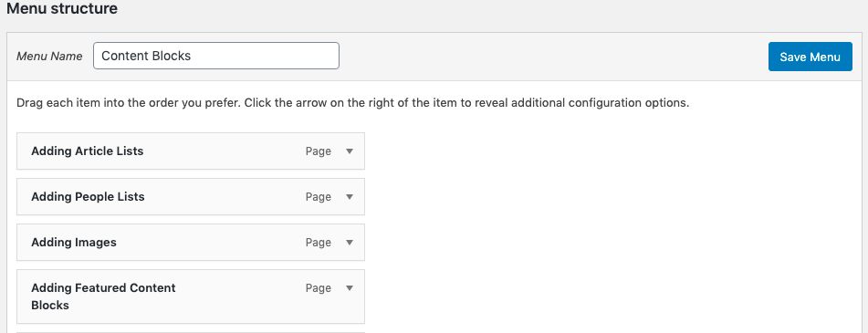Viewport: 868px width, 333px height.
Task: Click the partially visible fifth menu item
Action: pos(191,332)
